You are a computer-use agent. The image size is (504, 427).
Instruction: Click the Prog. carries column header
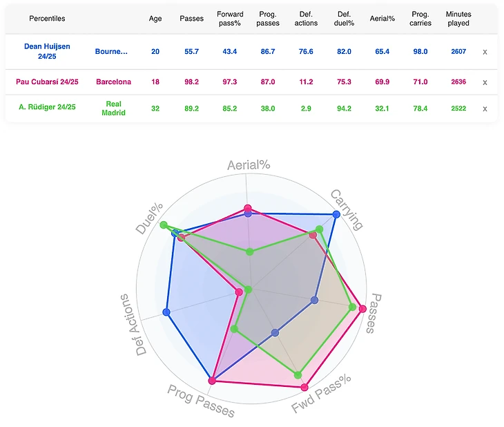[420, 19]
